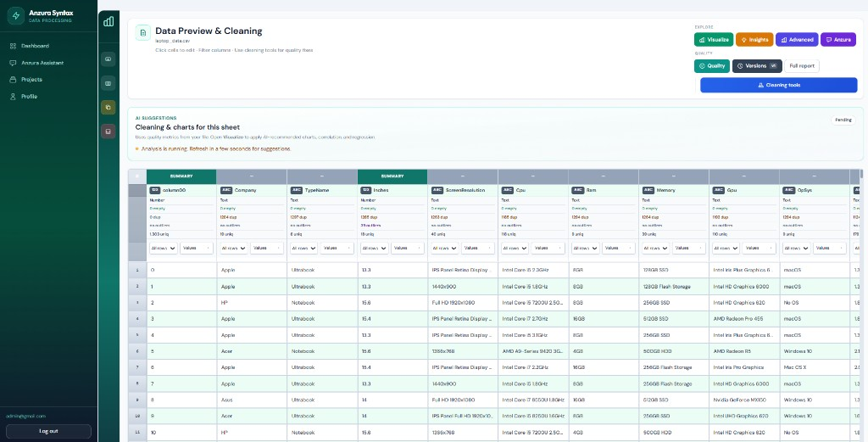868x442 pixels.
Task: Toggle the dash header above ScreenResolution column
Action: click(x=463, y=176)
